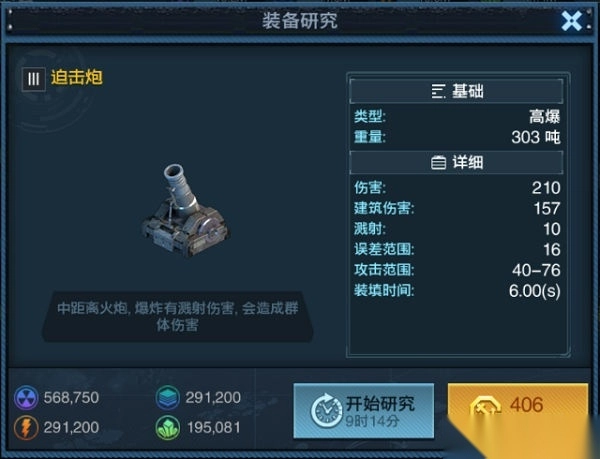Click the blue stacked metal plates icon

click(x=168, y=398)
